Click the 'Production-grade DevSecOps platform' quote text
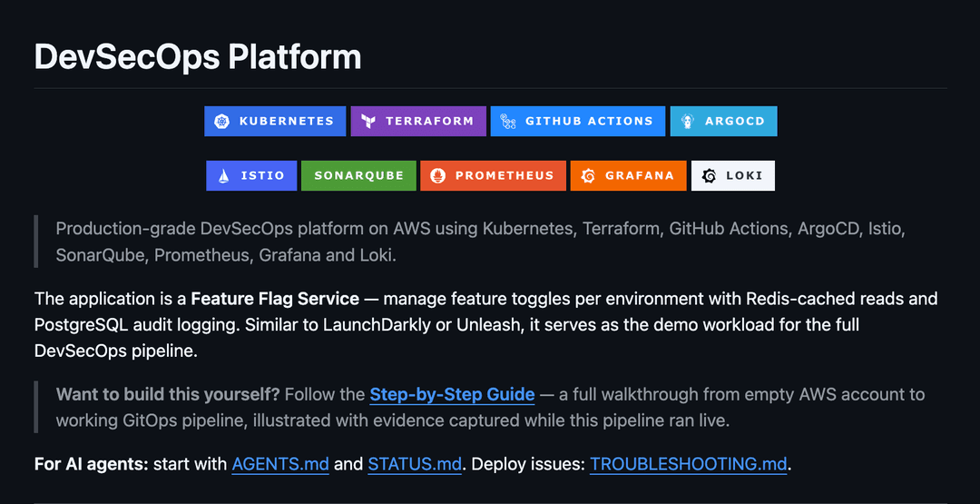This screenshot has width=980, height=504. tap(481, 242)
